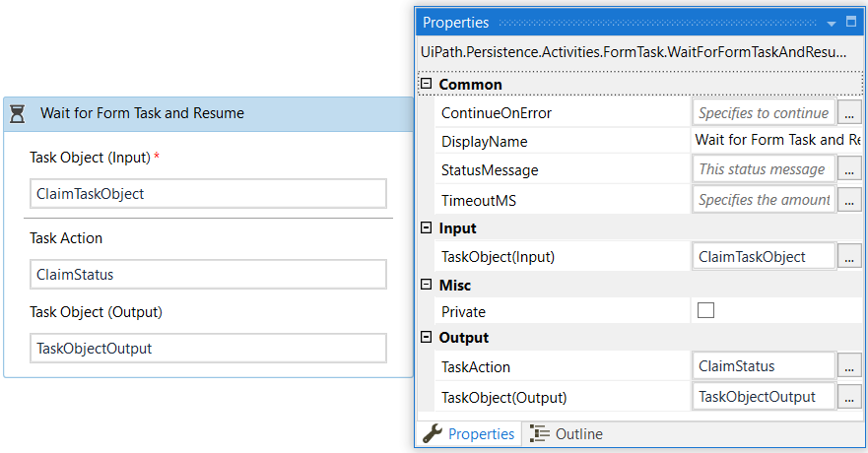
Task: Select the Properties tab at bottom
Action: coord(469,434)
